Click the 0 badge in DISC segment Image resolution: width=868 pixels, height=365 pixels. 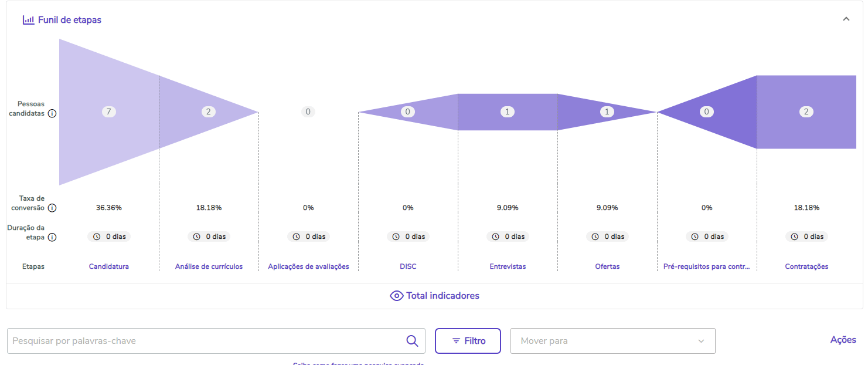tap(408, 111)
